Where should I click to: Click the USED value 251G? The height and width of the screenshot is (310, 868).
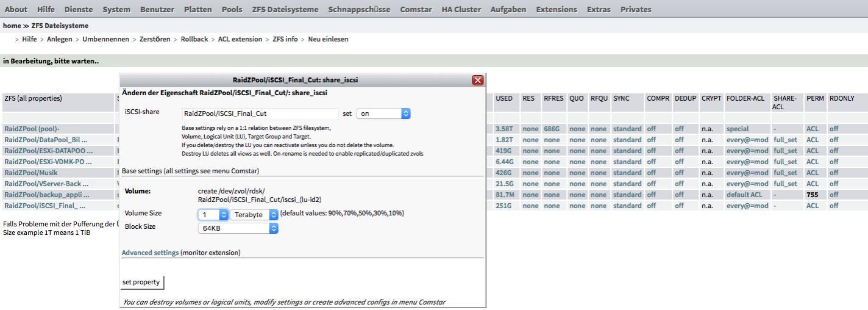[x=503, y=206]
